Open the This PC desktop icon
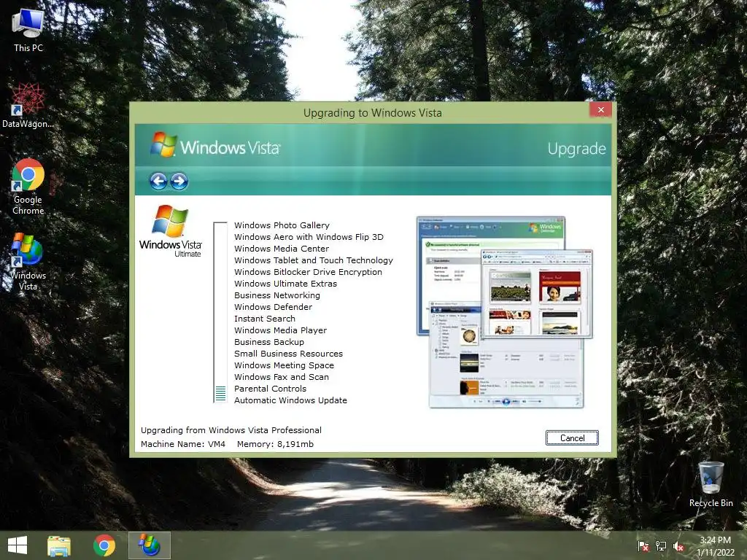Viewport: 747px width, 560px height. click(28, 29)
